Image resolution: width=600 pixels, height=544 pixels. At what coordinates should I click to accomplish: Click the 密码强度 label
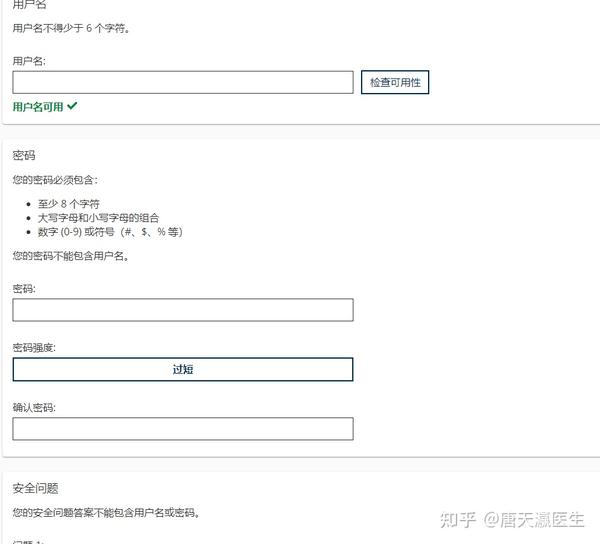coord(34,348)
